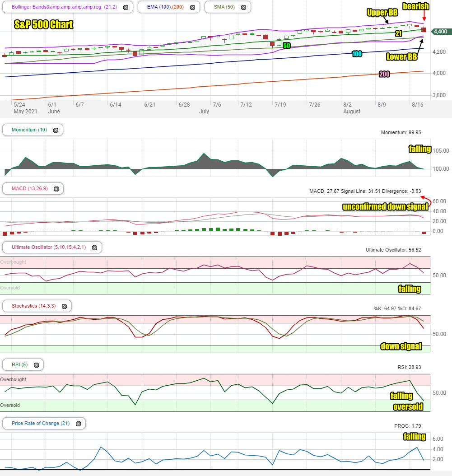Remove the RSI (5) indicator X icon

coord(37,365)
